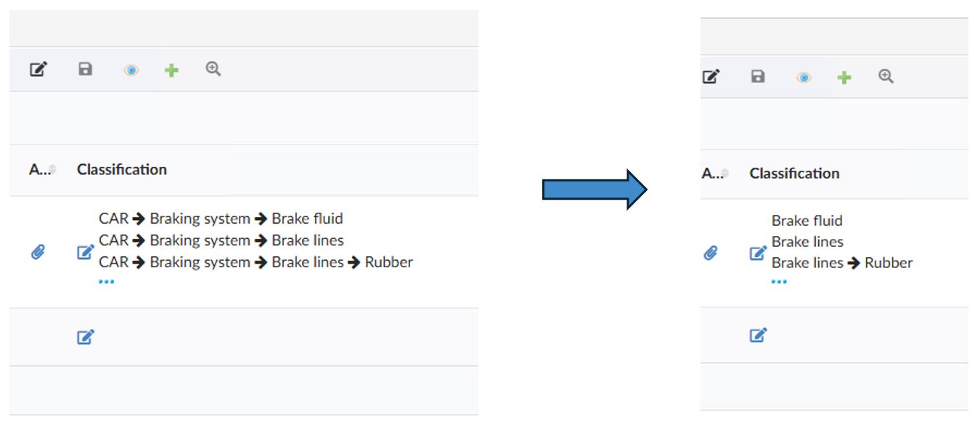Click the edit toolbar icon in the left panel

coord(38,70)
